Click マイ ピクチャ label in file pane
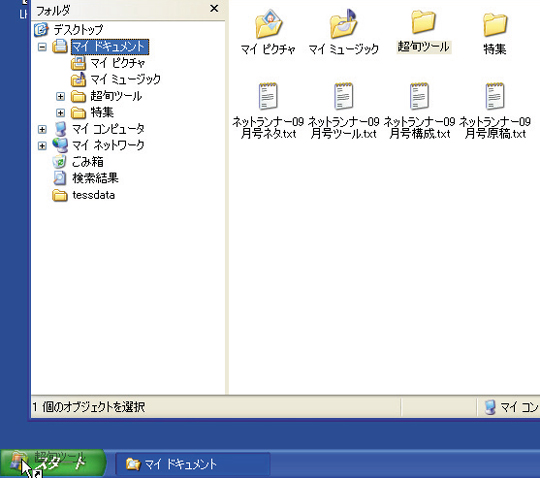This screenshot has width=540, height=478. pyautogui.click(x=268, y=49)
